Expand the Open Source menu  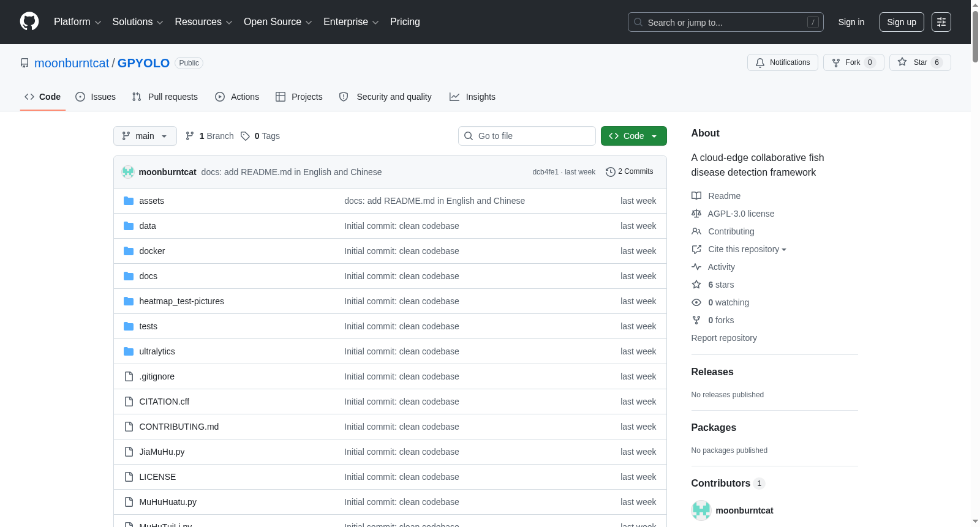(x=278, y=22)
